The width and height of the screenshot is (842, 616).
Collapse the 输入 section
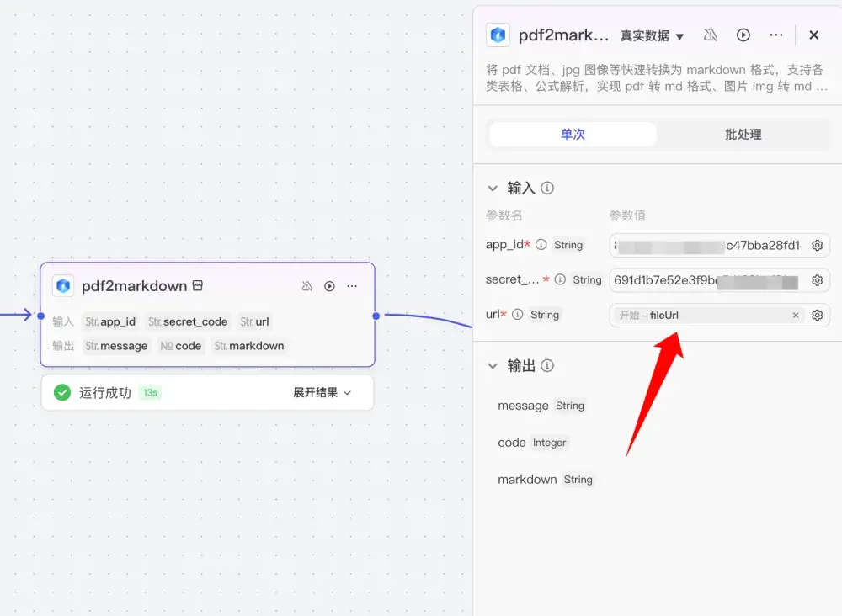(x=494, y=189)
